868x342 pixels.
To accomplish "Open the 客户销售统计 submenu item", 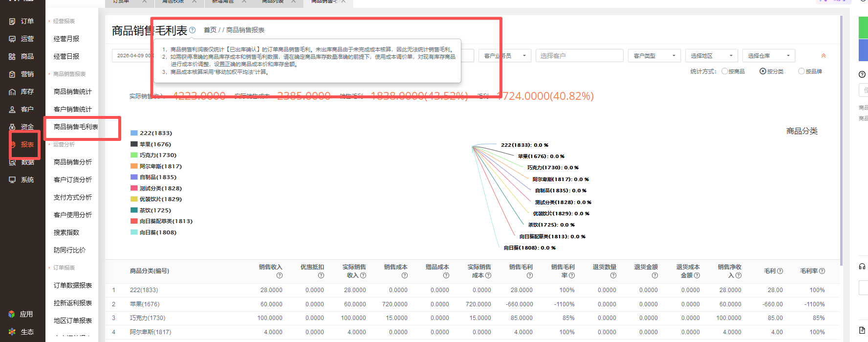I will click(73, 109).
